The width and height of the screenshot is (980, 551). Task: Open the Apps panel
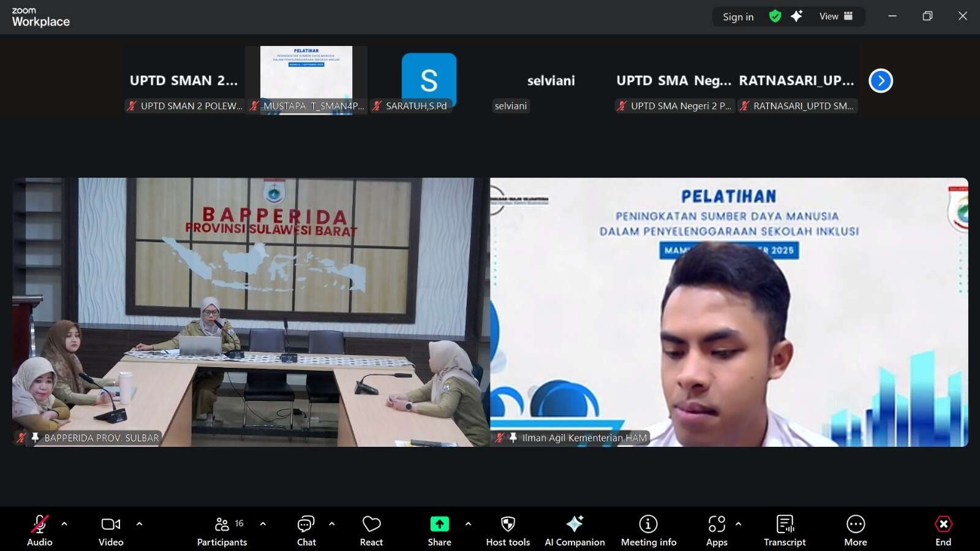716,530
